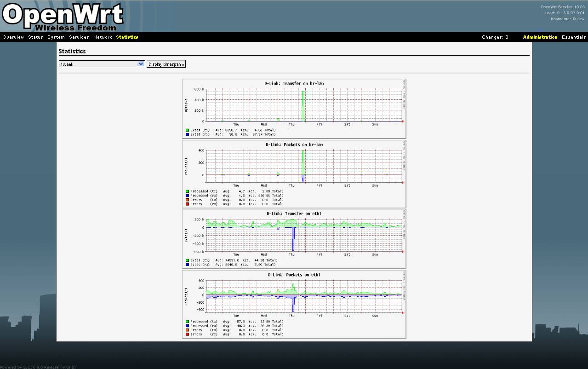Click the Display timespan button
The height and width of the screenshot is (369, 588).
click(166, 64)
